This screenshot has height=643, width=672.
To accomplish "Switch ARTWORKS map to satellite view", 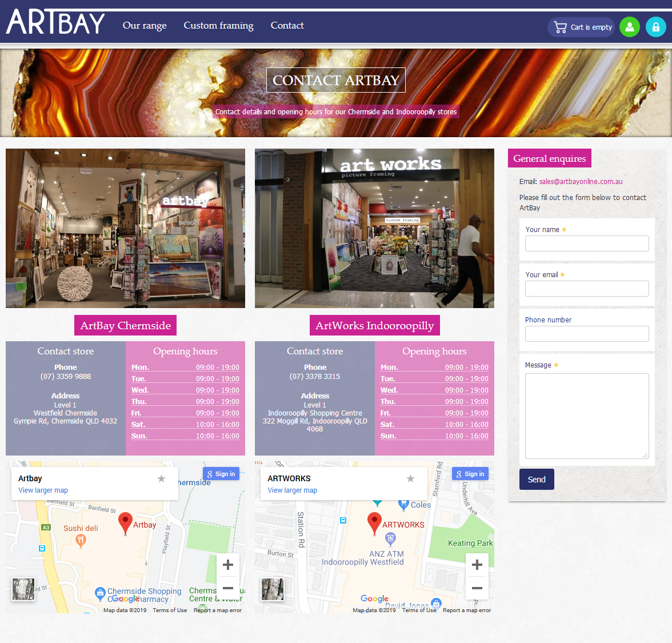I will pos(273,589).
